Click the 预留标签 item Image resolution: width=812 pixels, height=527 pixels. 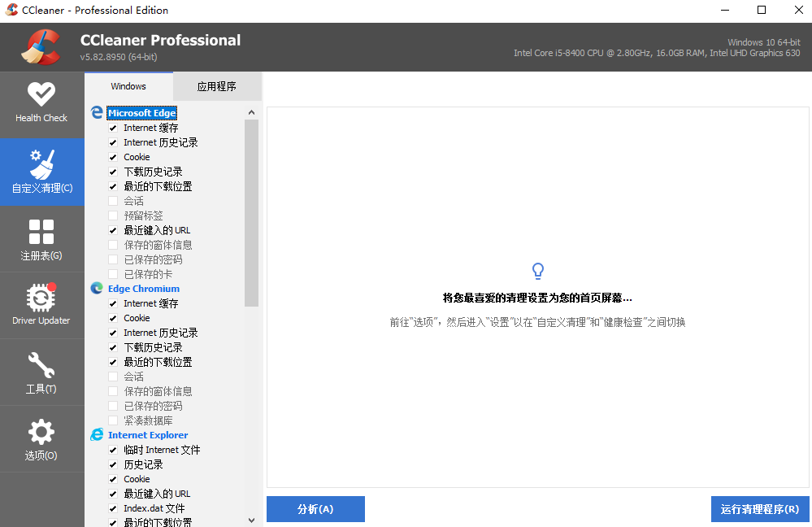tap(143, 216)
